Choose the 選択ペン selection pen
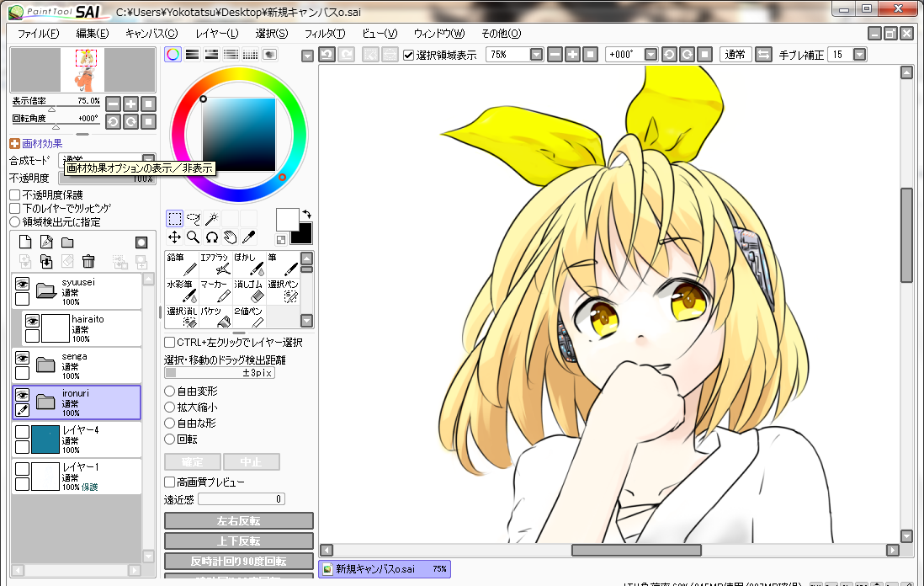Image resolution: width=924 pixels, height=586 pixels. [283, 291]
